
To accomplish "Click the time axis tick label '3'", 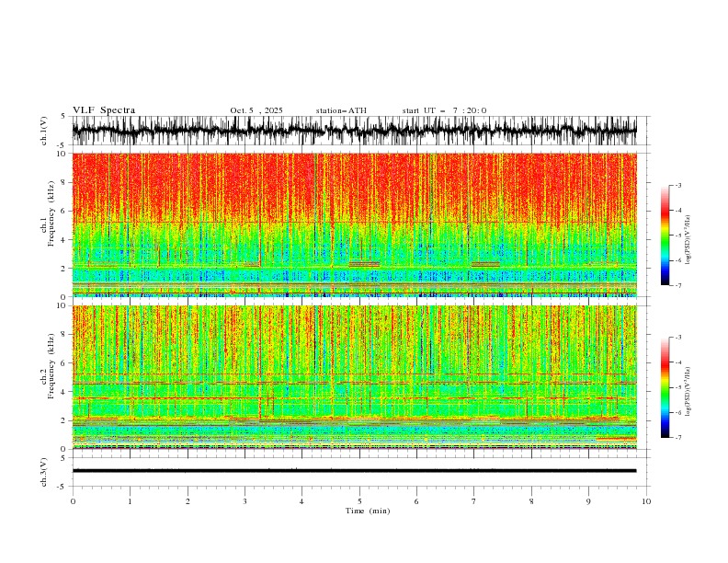I will pos(245,501).
